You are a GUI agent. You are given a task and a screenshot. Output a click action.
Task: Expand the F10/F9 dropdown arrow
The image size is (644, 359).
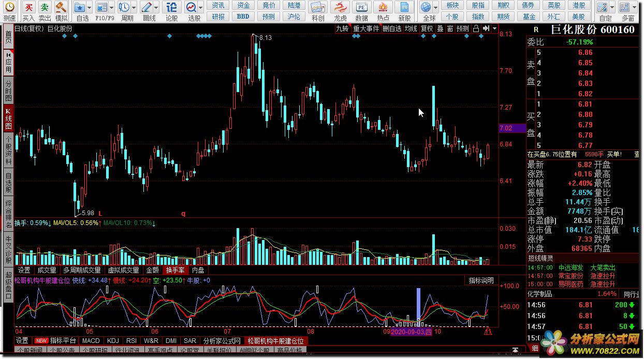(x=112, y=8)
